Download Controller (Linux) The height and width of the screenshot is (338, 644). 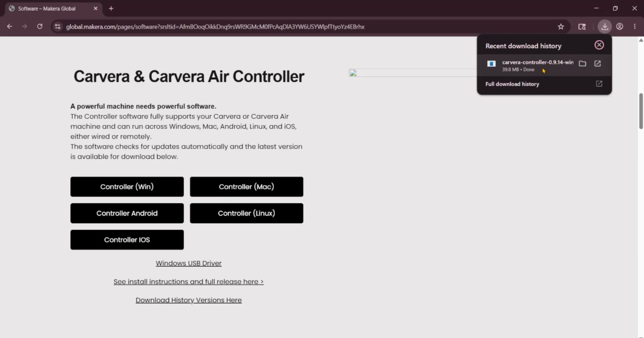coord(246,213)
